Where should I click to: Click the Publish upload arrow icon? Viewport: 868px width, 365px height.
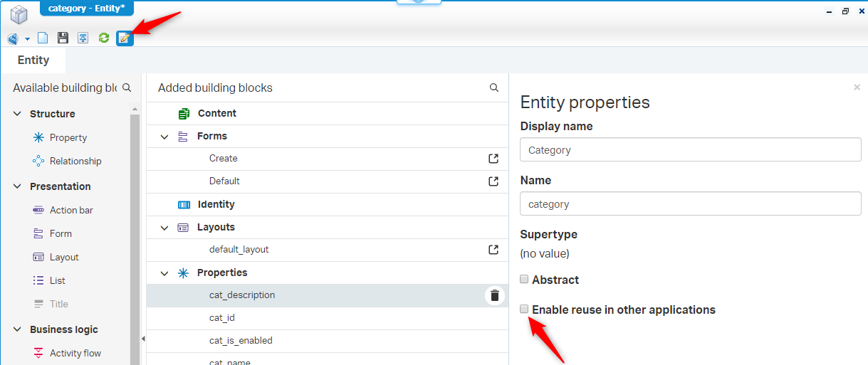83,38
